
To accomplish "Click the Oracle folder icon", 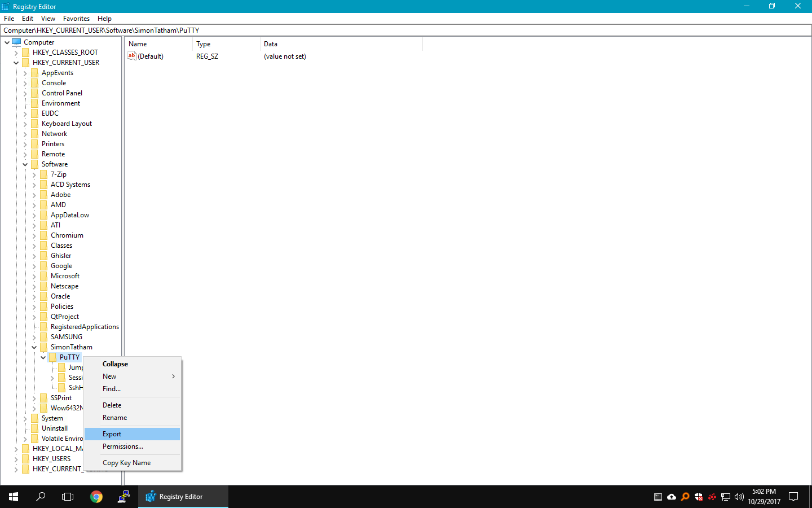I will click(x=44, y=296).
